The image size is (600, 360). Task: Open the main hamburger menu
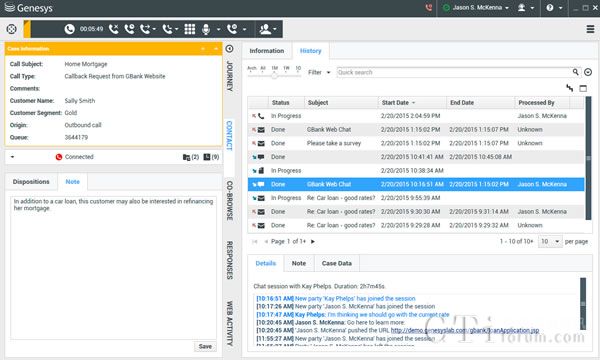[x=590, y=29]
